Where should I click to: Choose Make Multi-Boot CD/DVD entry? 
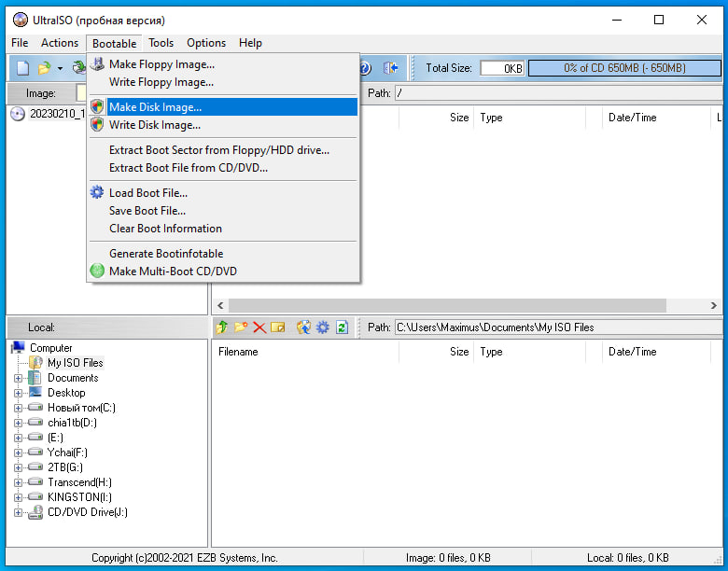(223, 272)
